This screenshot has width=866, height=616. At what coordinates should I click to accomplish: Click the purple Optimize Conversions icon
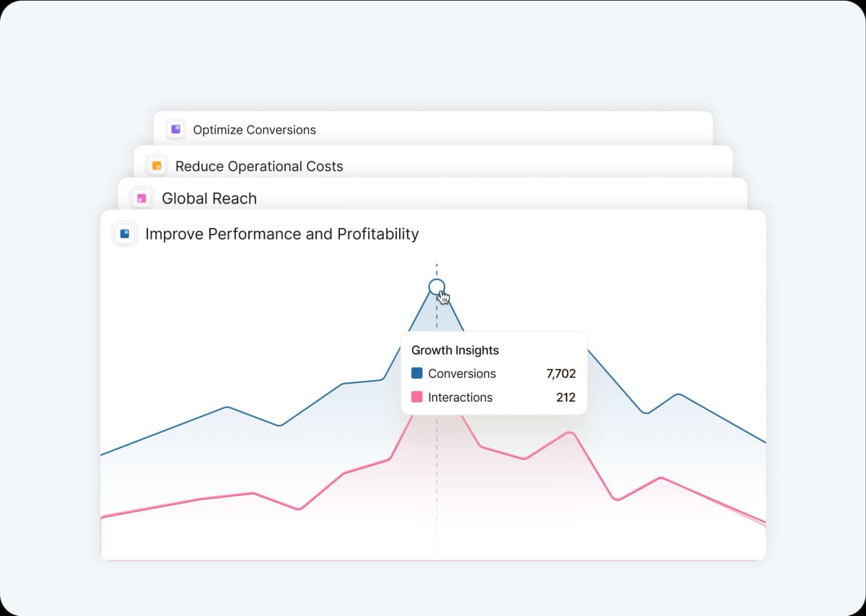coord(175,130)
